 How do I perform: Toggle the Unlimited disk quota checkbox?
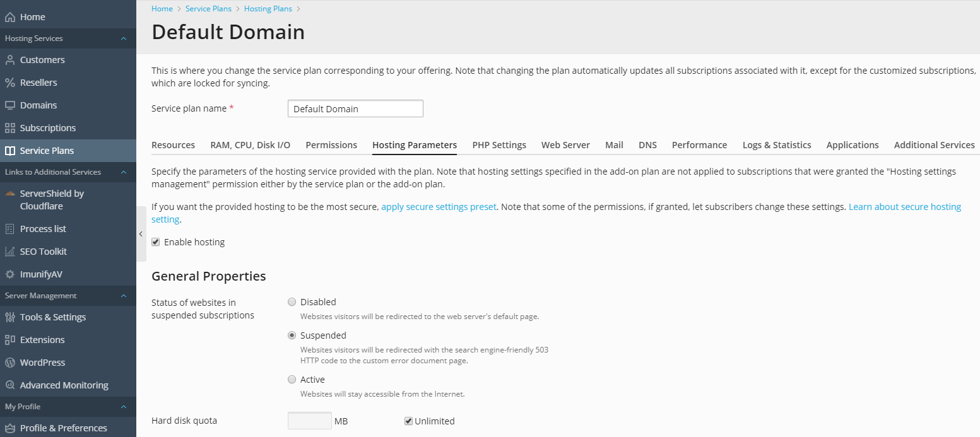pos(408,421)
